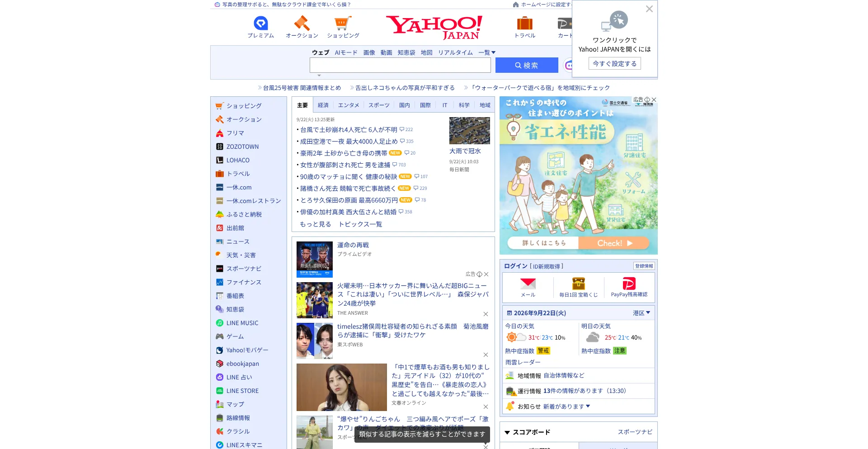Open search suggestions arrow below search box
Screen dimensions: 868x449
319,76
